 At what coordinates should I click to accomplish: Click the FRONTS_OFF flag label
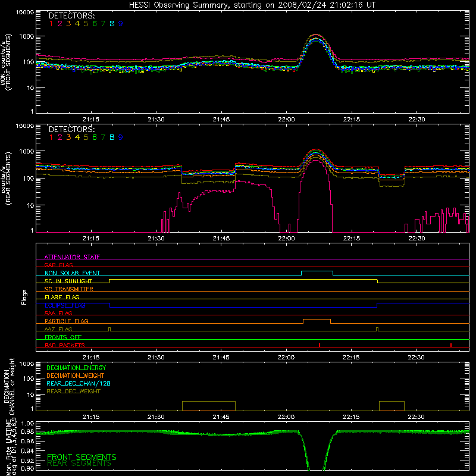click(x=63, y=337)
